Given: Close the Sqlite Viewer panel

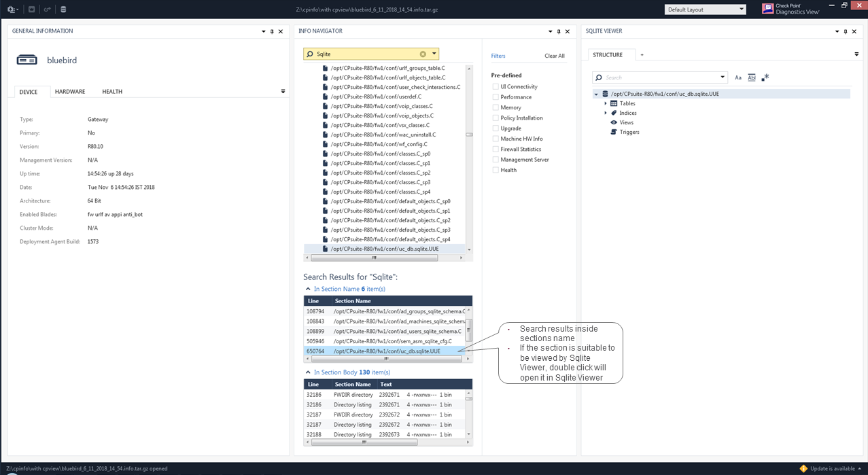Looking at the screenshot, I should pyautogui.click(x=854, y=31).
